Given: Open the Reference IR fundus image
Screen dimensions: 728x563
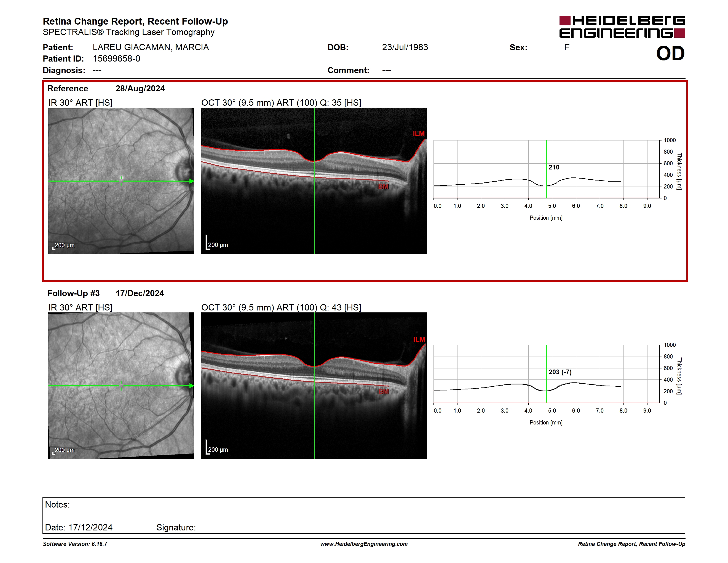Looking at the screenshot, I should coord(121,181).
